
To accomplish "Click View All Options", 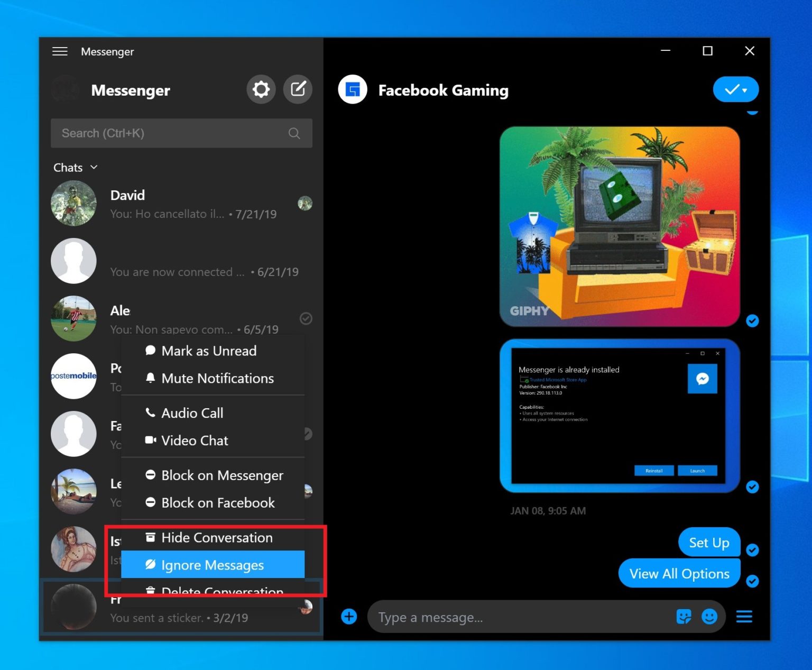I will [x=679, y=573].
